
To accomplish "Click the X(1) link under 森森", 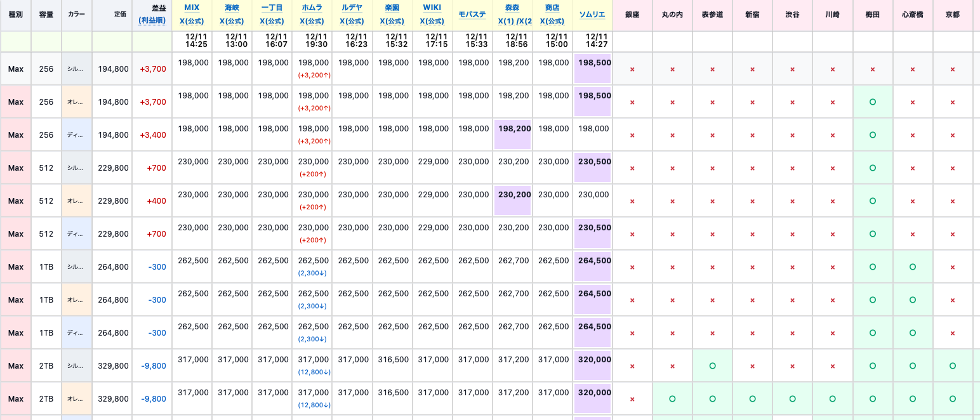I will (x=505, y=21).
